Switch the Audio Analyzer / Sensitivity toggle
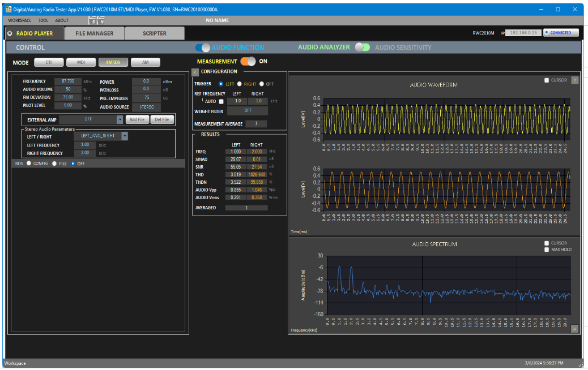588x370 pixels. pos(363,48)
